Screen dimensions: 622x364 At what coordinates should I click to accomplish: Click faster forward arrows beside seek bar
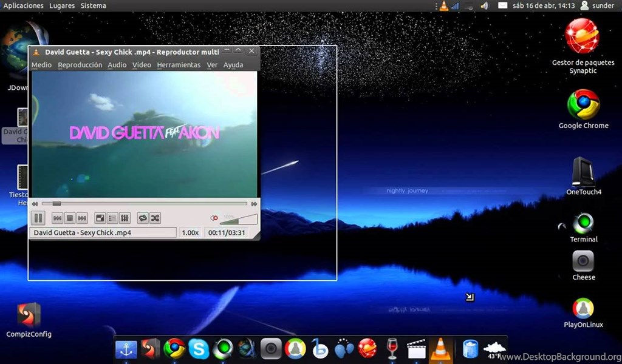click(x=255, y=204)
